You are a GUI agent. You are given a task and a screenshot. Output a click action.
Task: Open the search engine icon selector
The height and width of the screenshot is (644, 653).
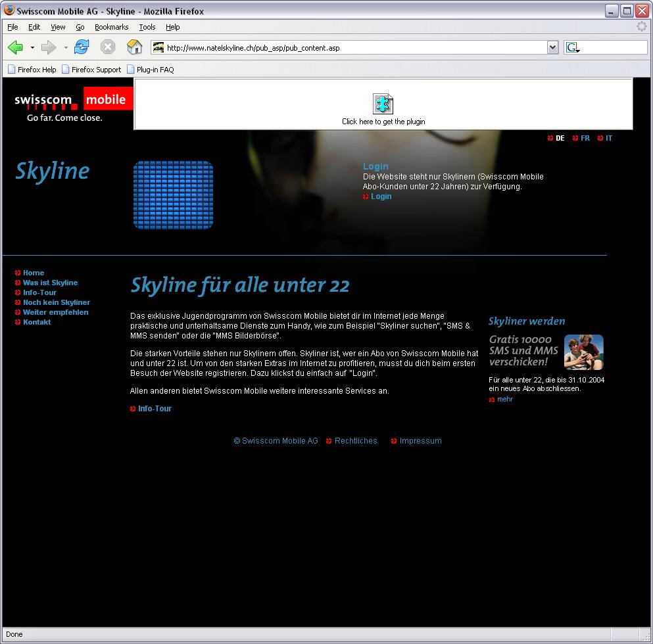(572, 47)
